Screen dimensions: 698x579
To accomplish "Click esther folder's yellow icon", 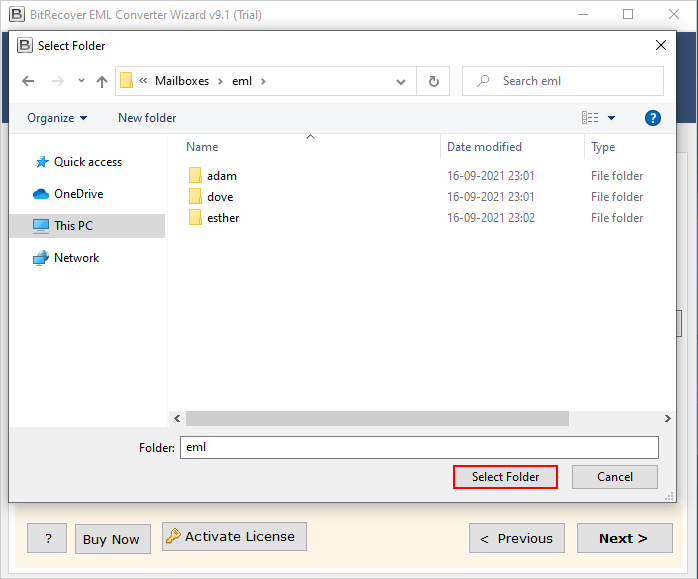I will point(195,217).
